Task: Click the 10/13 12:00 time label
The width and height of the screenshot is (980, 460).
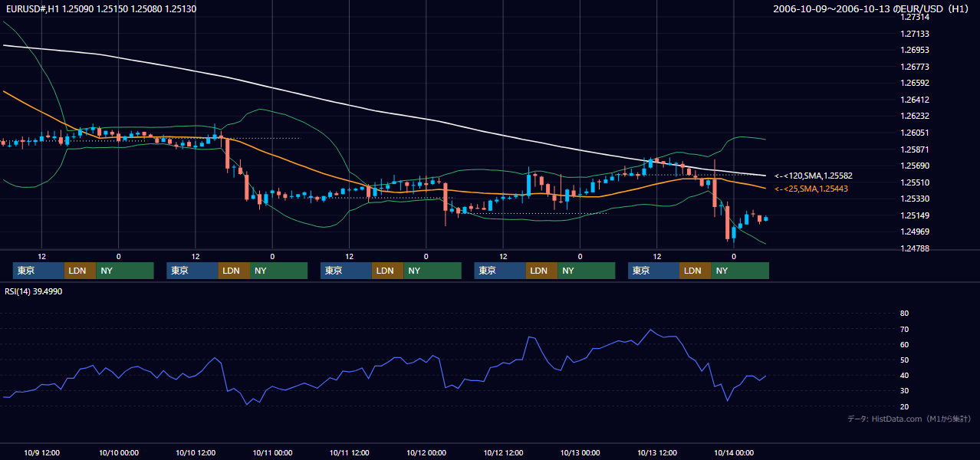Action: click(x=657, y=452)
